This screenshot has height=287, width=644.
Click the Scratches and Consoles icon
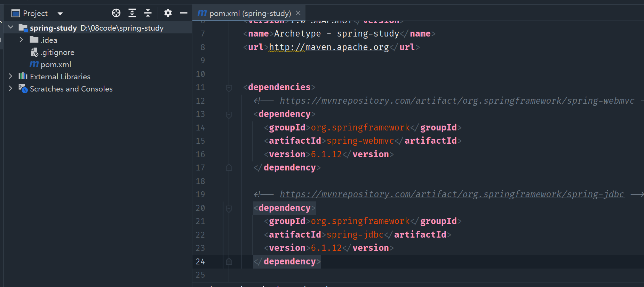point(23,88)
